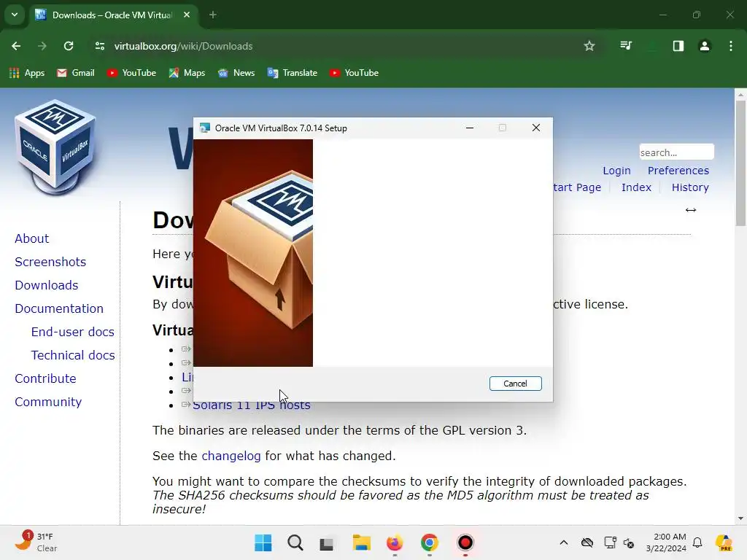The image size is (747, 560).
Task: Open the Preferences link
Action: click(x=678, y=171)
